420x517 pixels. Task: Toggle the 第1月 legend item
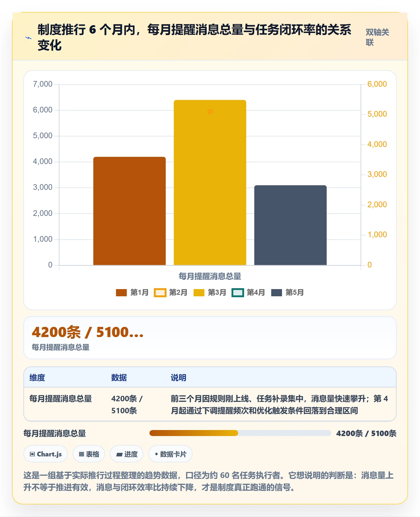tap(132, 292)
